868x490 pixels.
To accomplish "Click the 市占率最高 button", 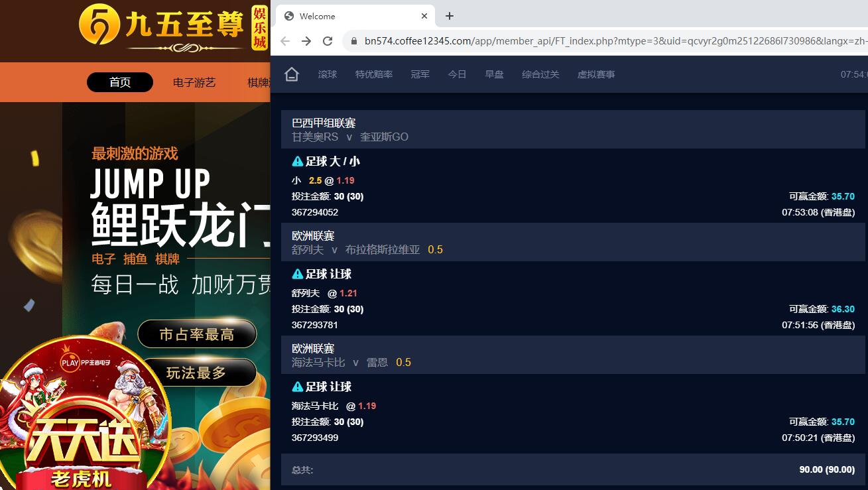I will pos(197,334).
